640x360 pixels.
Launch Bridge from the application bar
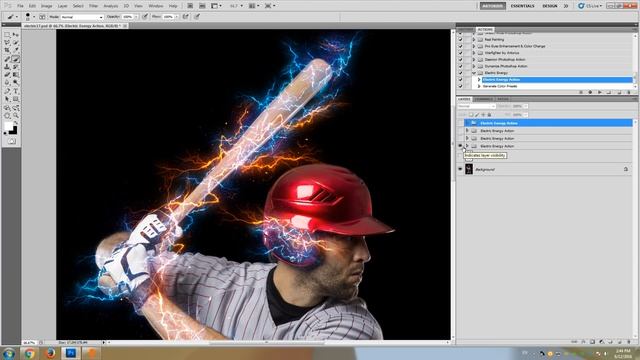pyautogui.click(x=190, y=6)
